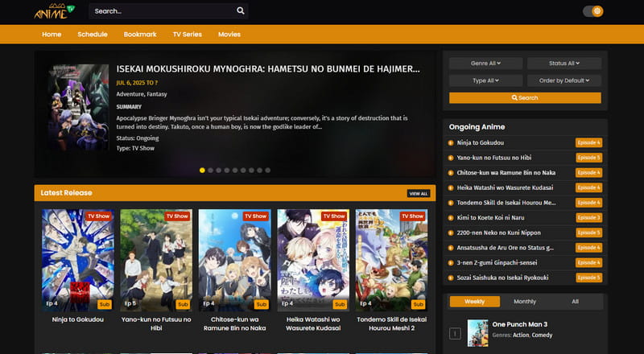The image size is (644, 354).
Task: Open the Isekai Mokushiroku Mynoghra featured title
Action: [x=268, y=69]
